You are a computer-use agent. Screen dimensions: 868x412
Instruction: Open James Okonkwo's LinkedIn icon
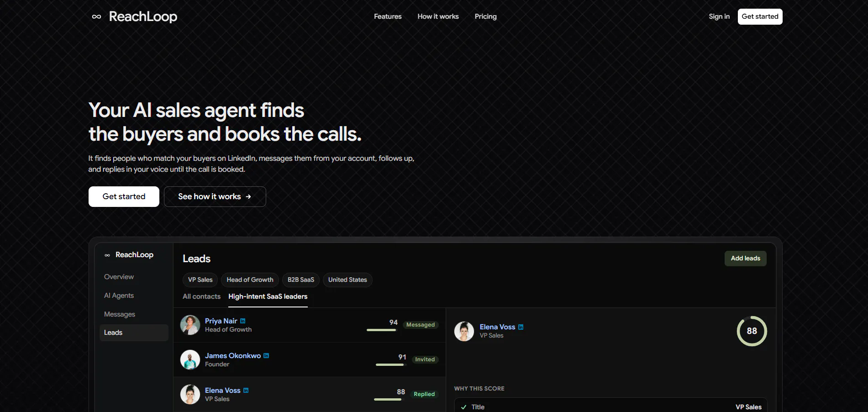(266, 356)
